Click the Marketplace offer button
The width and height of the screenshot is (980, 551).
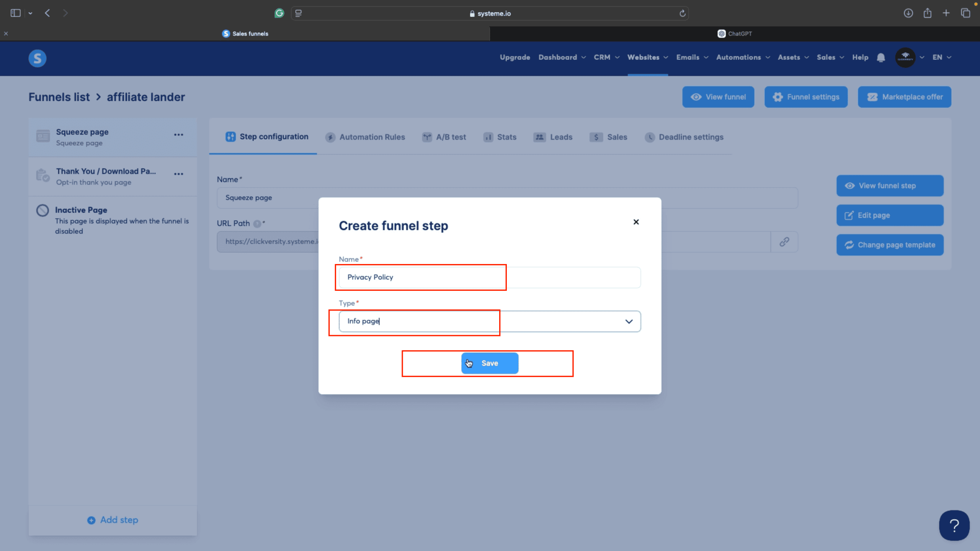(904, 97)
